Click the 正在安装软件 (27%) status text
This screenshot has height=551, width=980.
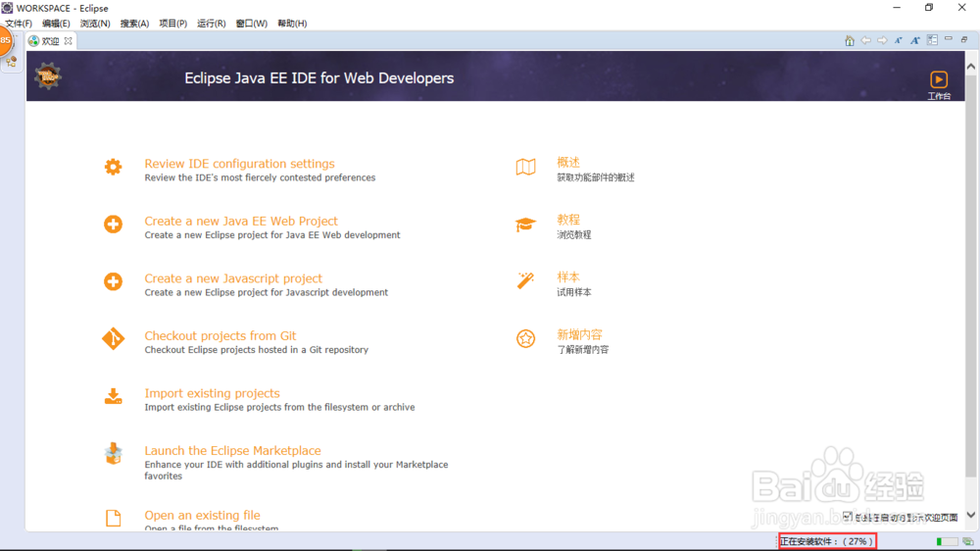[x=826, y=541]
